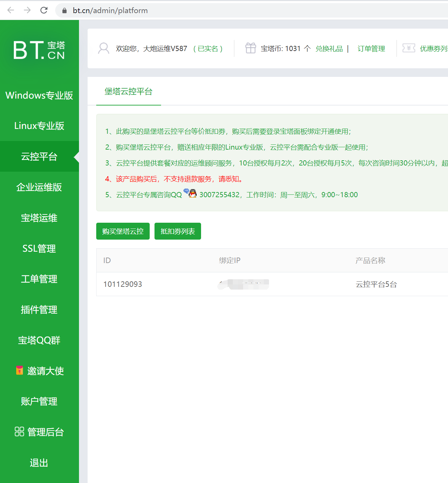Click the padlock site security icon
This screenshot has height=483, width=448.
click(x=64, y=11)
